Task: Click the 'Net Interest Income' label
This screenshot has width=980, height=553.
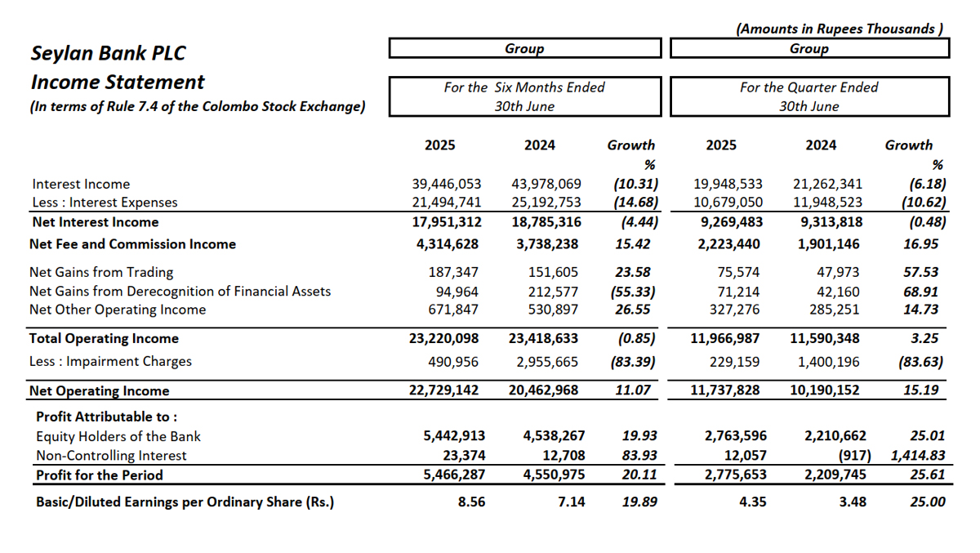Action: (96, 221)
